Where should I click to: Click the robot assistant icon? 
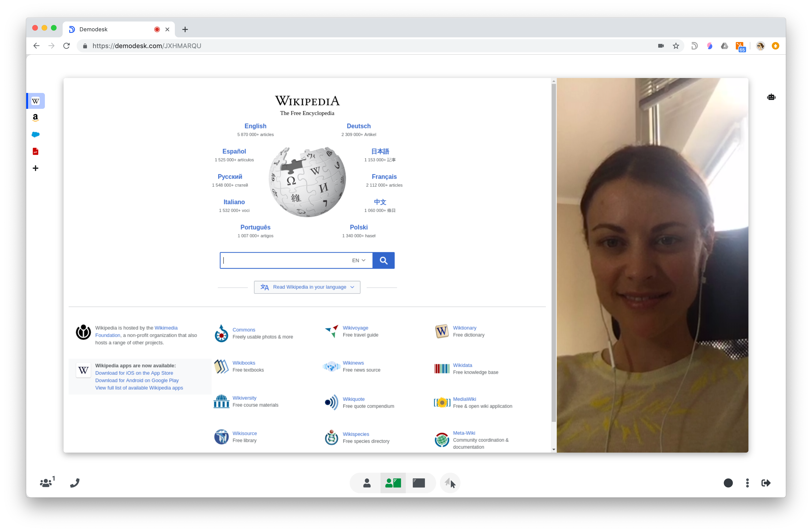pyautogui.click(x=771, y=97)
